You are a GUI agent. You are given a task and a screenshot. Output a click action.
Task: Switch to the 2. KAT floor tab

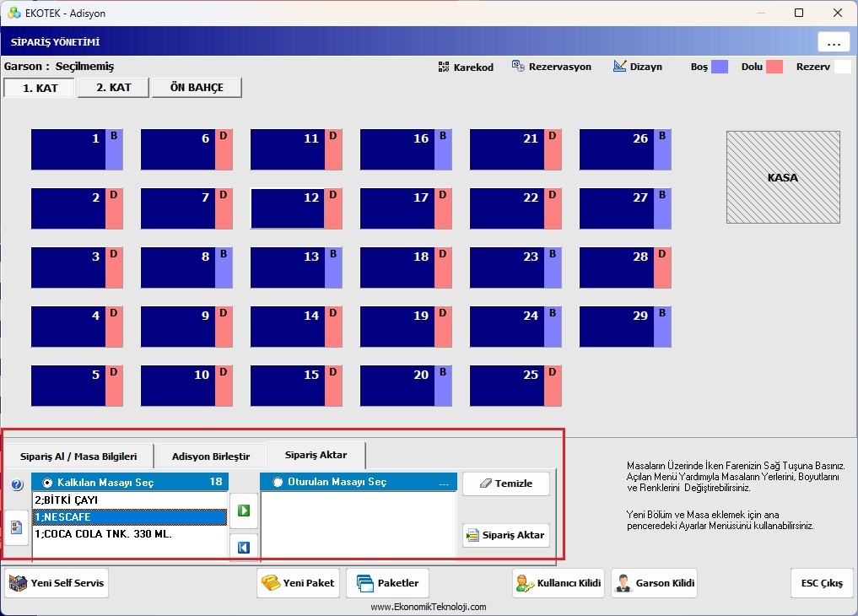(x=113, y=88)
